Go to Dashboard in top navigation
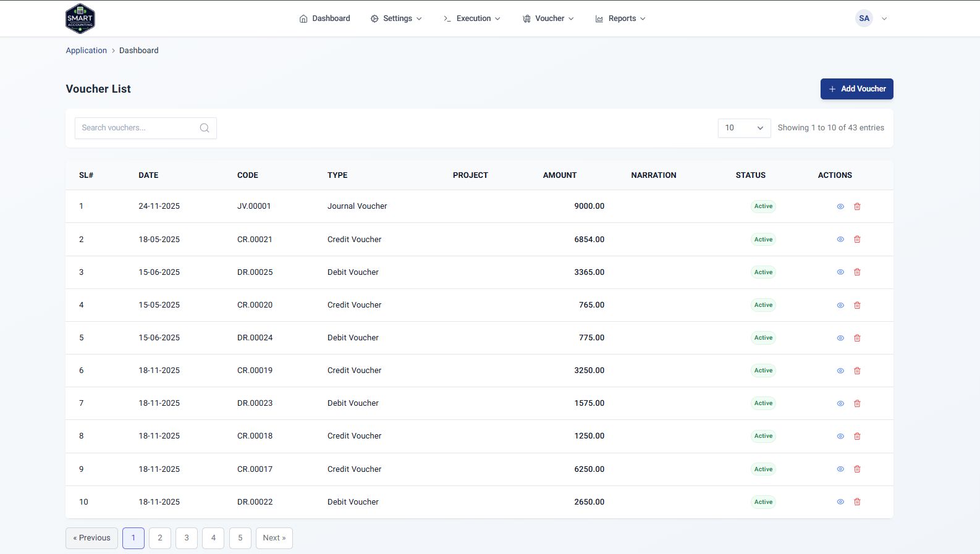This screenshot has height=554, width=980. [324, 19]
